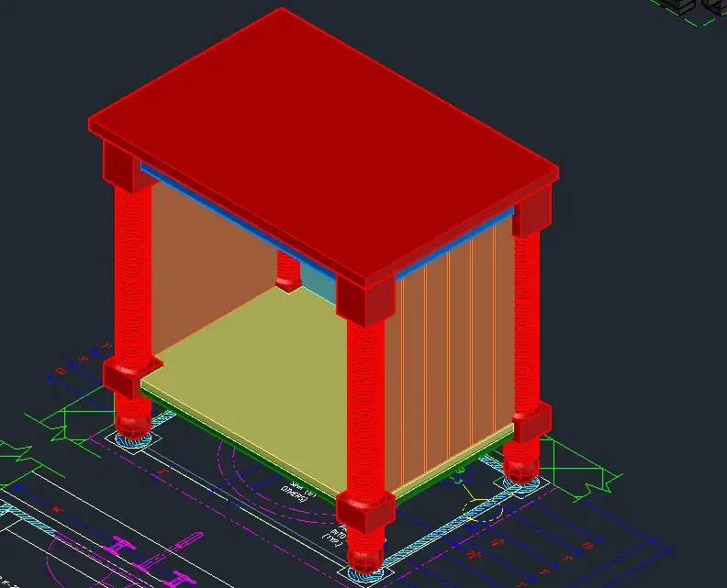Select the left red column shaft
Viewport: 727px width, 588px height.
(131, 275)
